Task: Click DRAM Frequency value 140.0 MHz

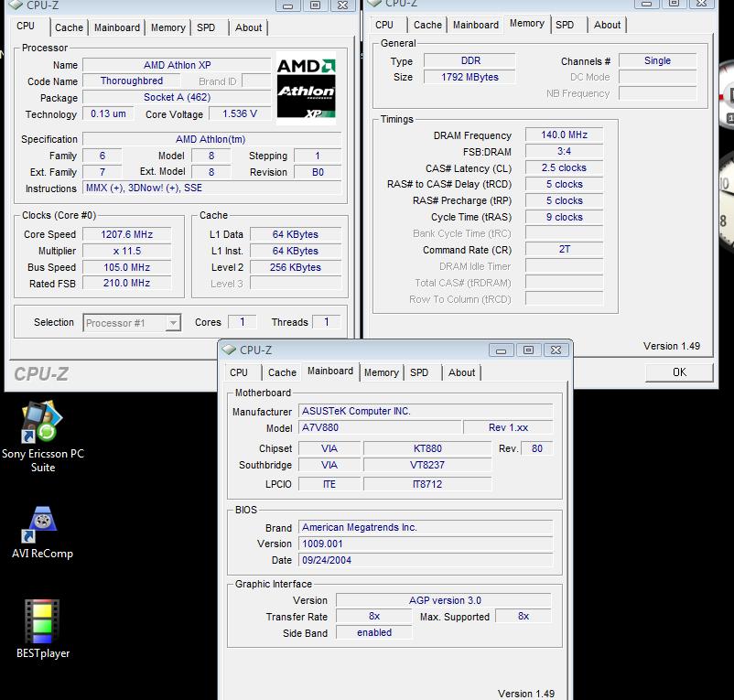Action: tap(564, 135)
